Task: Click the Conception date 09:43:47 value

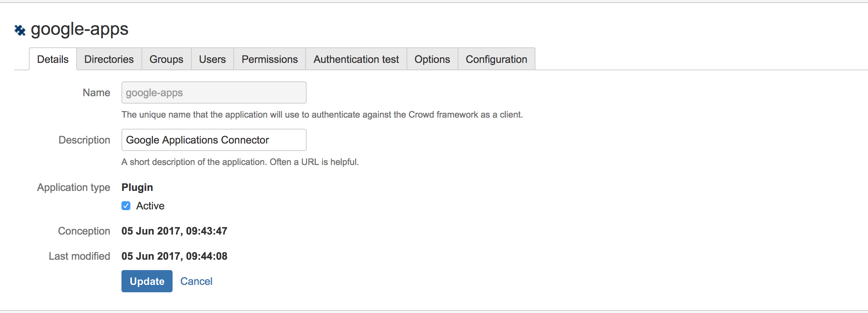Action: (x=174, y=231)
